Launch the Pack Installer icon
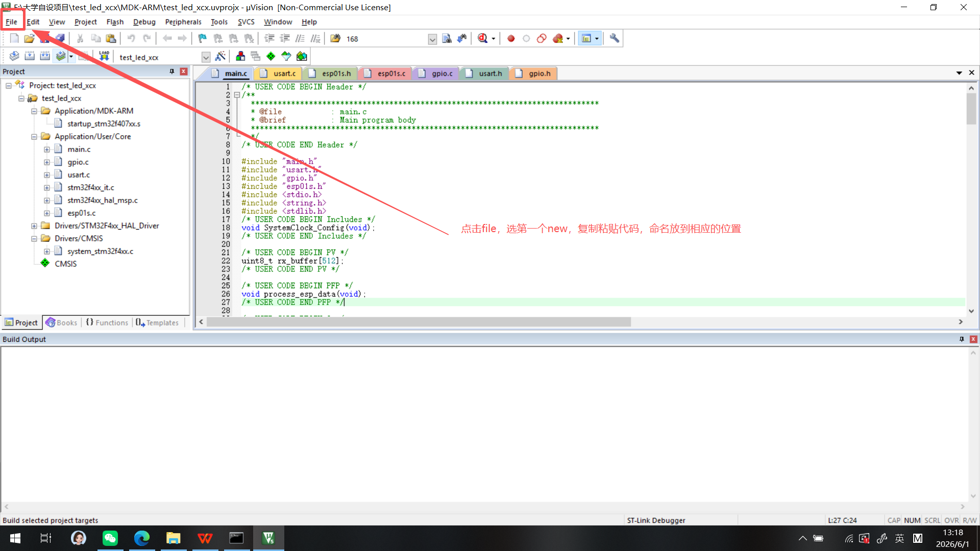The height and width of the screenshot is (551, 980). tap(302, 56)
